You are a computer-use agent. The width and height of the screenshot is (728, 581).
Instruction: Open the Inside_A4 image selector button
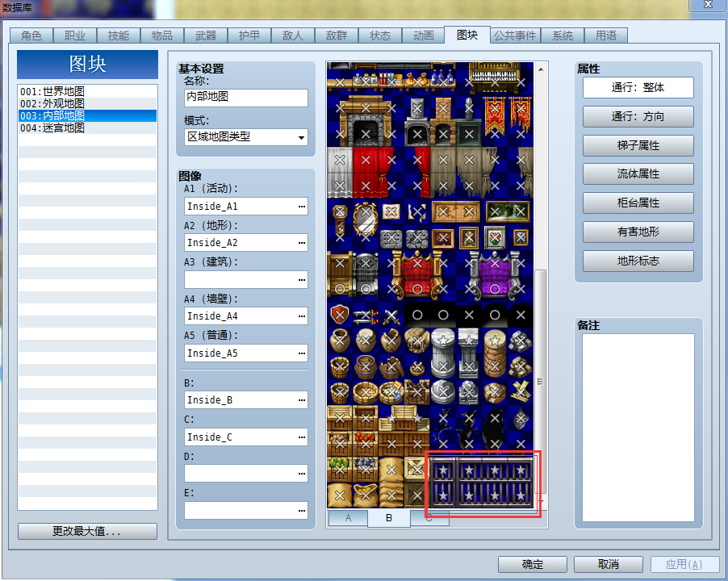coord(302,316)
